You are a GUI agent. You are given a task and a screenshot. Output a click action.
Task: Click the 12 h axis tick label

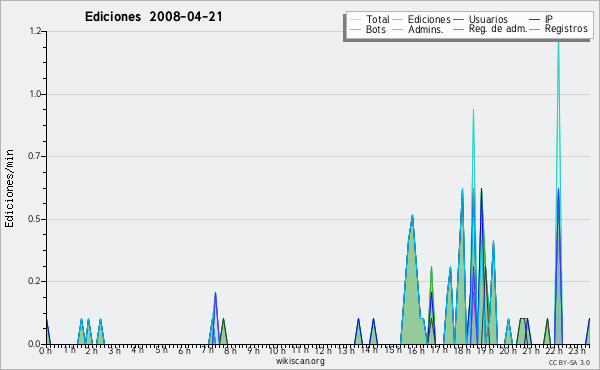click(324, 350)
